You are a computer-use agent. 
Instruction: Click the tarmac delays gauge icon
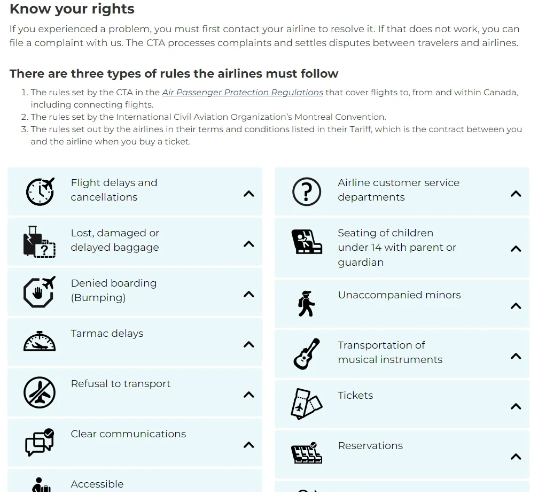point(39,342)
